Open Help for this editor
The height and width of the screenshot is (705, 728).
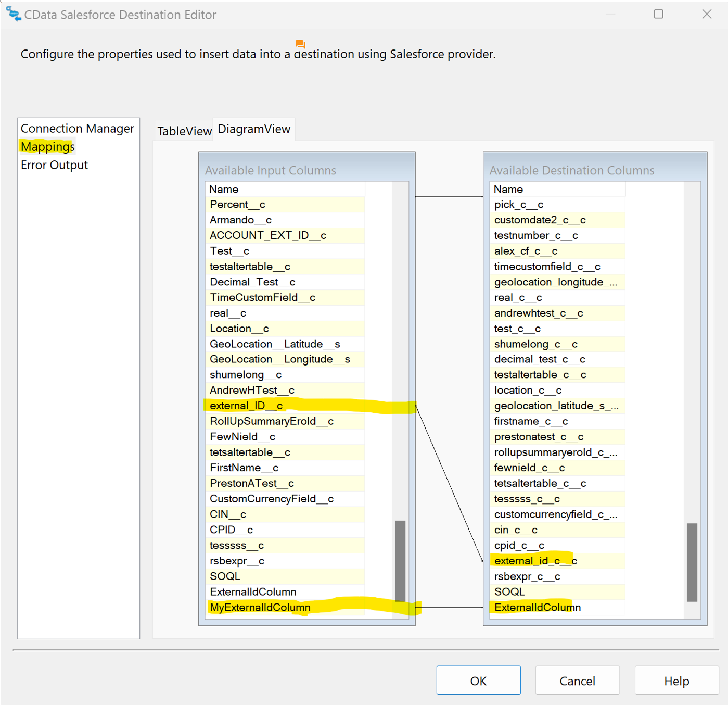pyautogui.click(x=676, y=681)
